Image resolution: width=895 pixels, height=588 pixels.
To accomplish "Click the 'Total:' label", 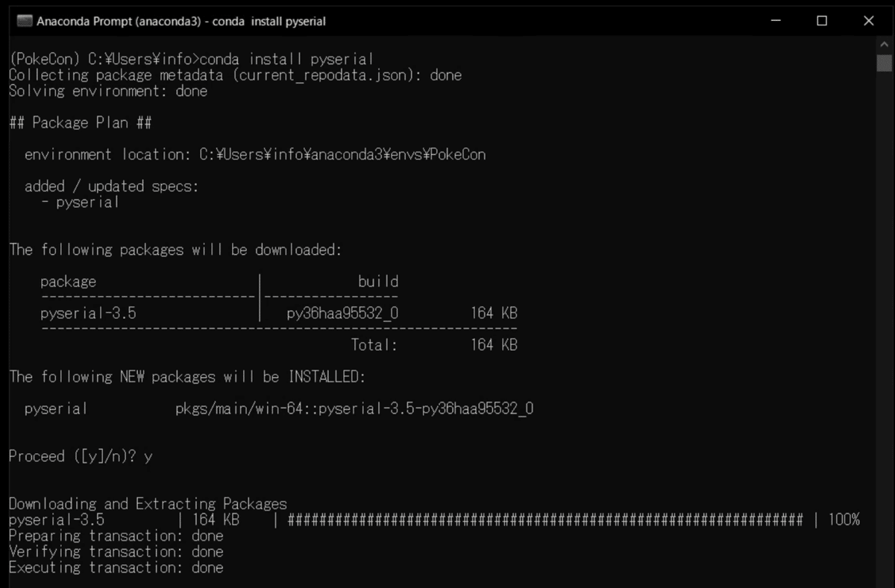I will [374, 345].
